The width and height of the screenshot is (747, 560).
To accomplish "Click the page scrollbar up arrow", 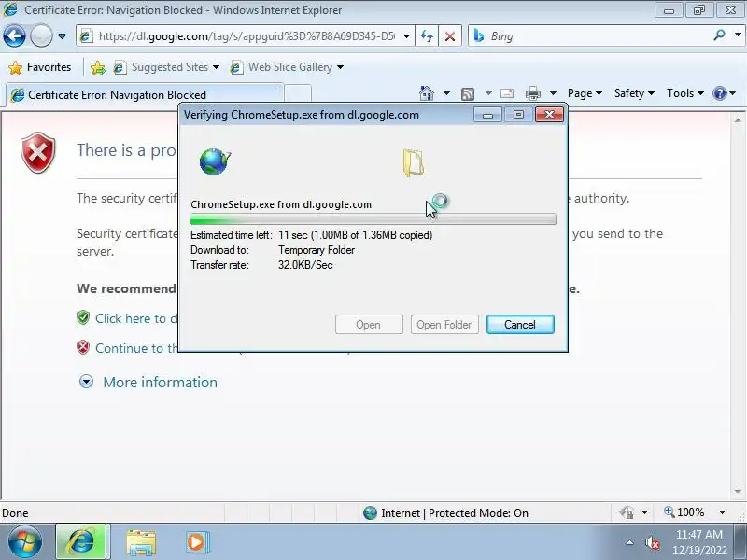I will [738, 121].
